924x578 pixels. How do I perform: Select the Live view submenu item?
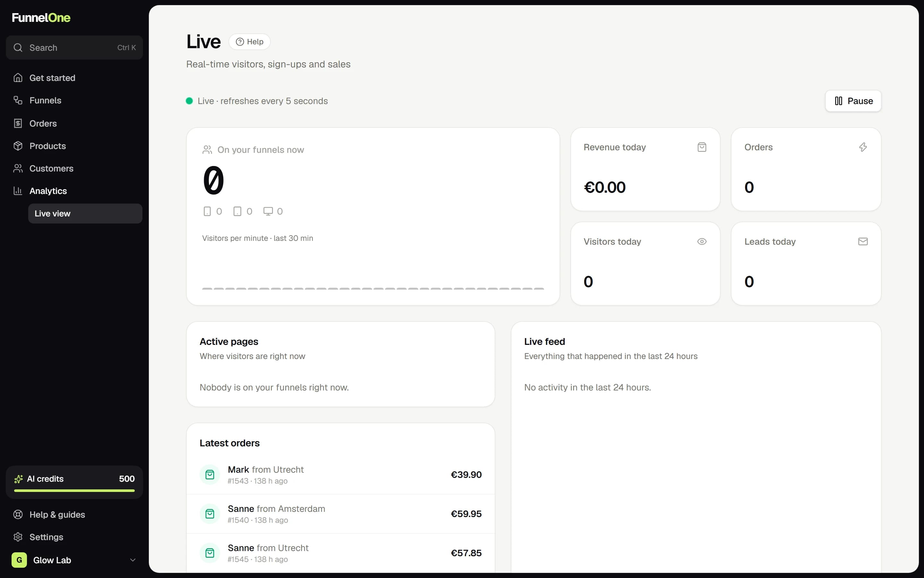(x=85, y=213)
